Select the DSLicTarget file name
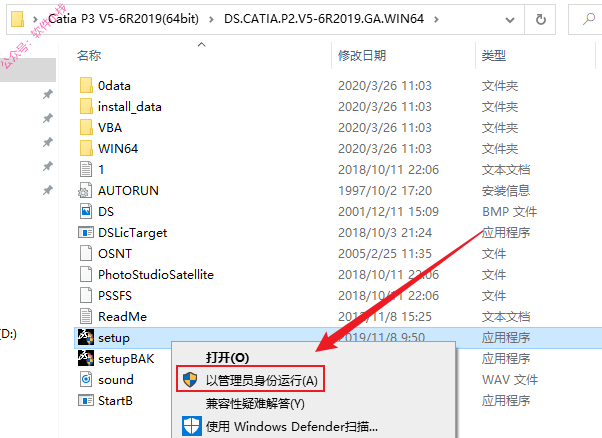This screenshot has height=438, width=602. coord(132,233)
